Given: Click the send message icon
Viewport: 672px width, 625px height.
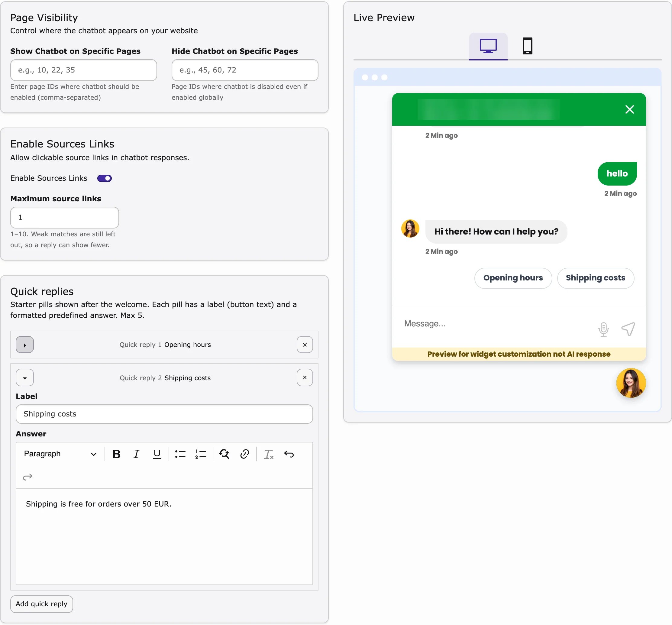Looking at the screenshot, I should pyautogui.click(x=628, y=329).
